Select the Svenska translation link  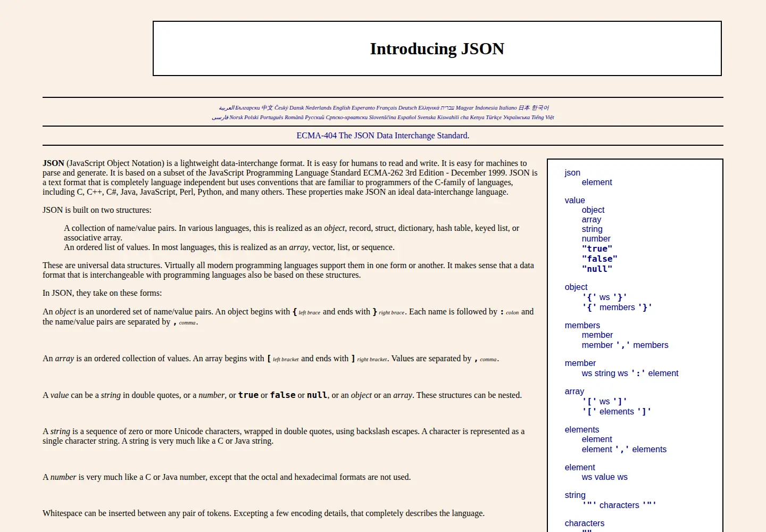[x=427, y=117]
